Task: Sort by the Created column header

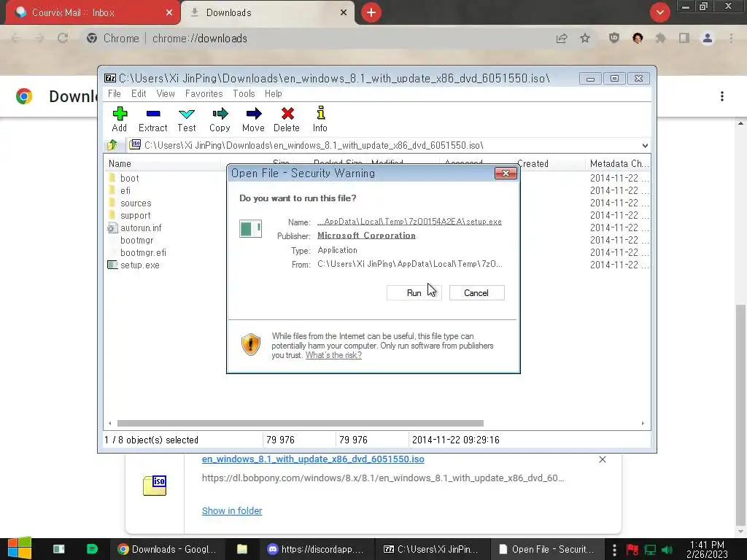Action: 550,163
